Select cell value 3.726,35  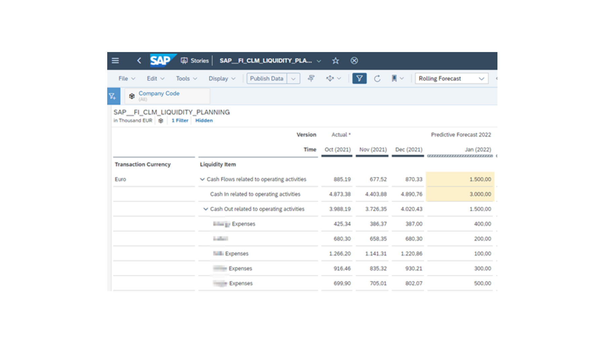[x=376, y=209]
